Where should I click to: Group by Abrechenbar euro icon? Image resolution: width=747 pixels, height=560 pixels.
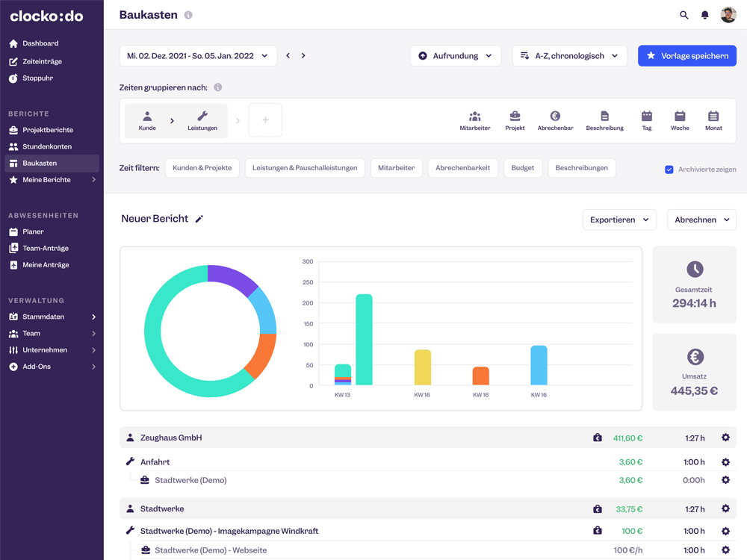pos(555,116)
